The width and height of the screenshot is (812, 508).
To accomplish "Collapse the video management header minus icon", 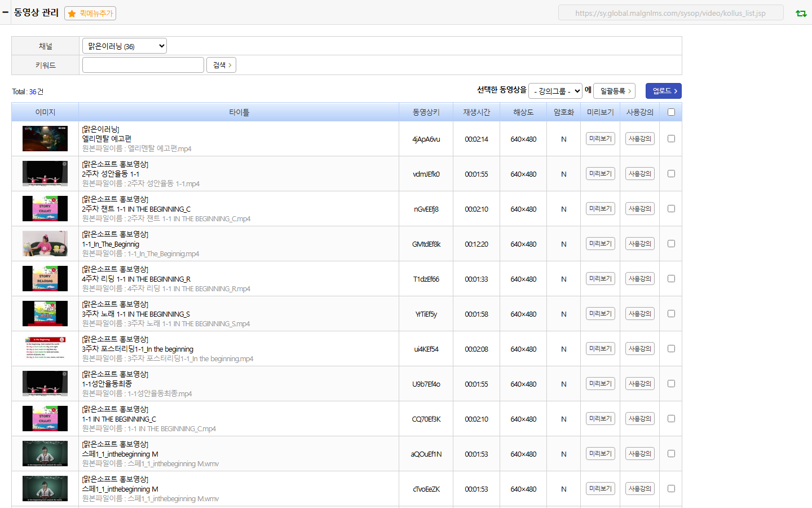I will click(5, 12).
